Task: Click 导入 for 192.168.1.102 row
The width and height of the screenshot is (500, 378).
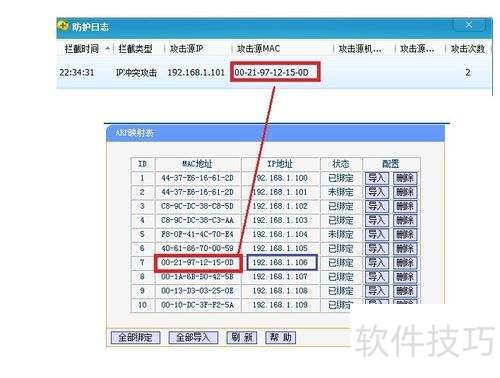Action: [x=377, y=206]
